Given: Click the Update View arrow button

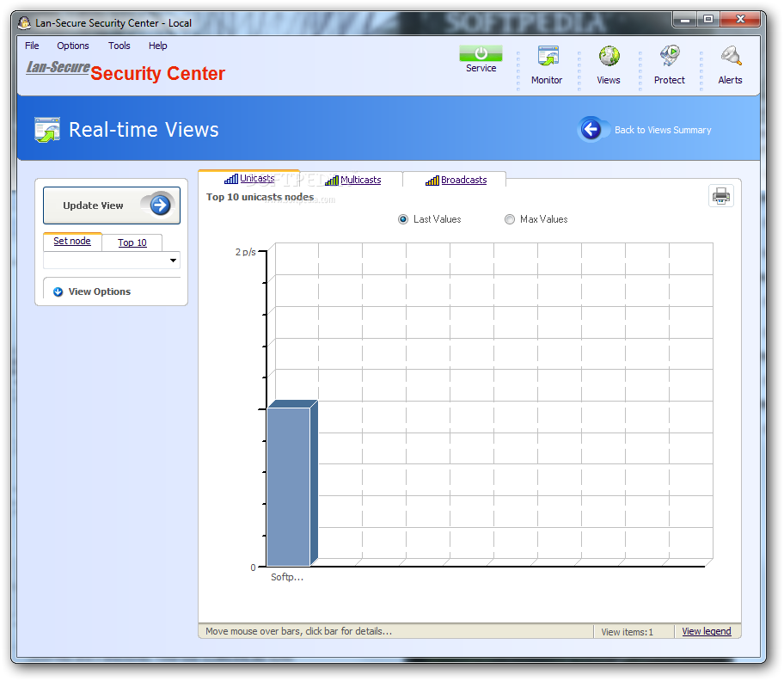Looking at the screenshot, I should pyautogui.click(x=112, y=206).
